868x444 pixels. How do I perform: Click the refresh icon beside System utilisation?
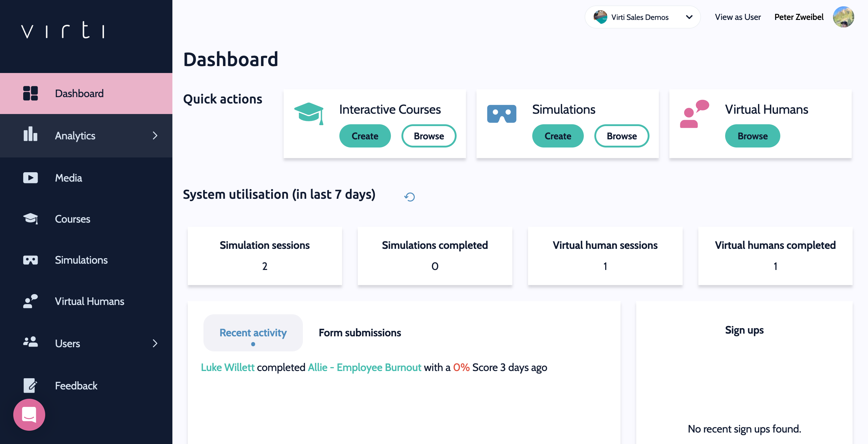409,197
